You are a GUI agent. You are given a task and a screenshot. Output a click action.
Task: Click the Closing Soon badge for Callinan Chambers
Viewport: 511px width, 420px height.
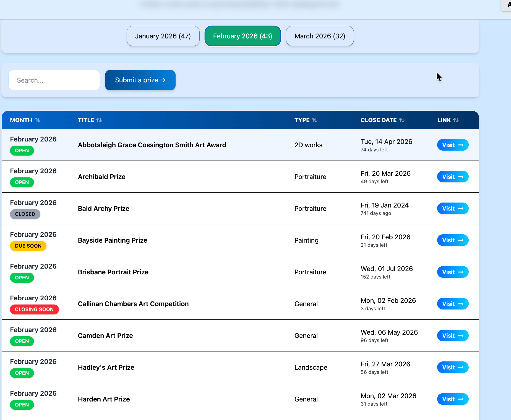coord(34,309)
